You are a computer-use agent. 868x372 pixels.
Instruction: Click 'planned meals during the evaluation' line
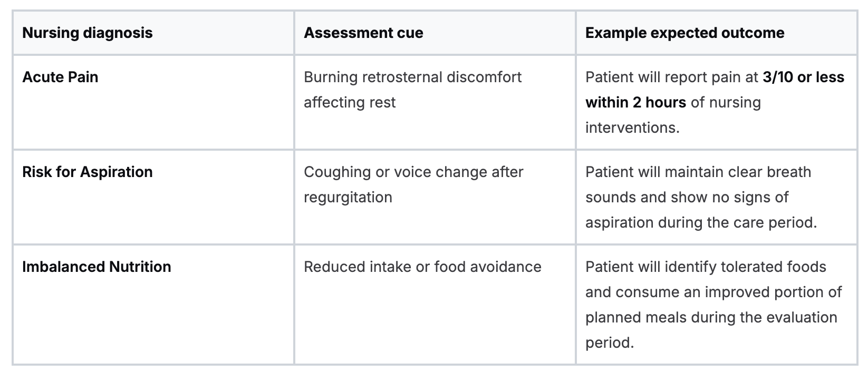pyautogui.click(x=711, y=317)
